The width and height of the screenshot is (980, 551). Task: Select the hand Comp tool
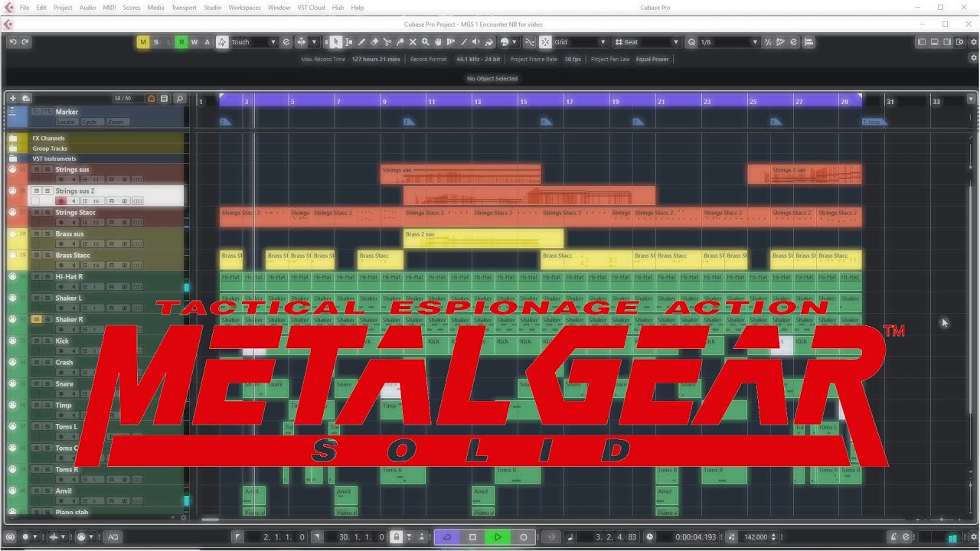[438, 42]
